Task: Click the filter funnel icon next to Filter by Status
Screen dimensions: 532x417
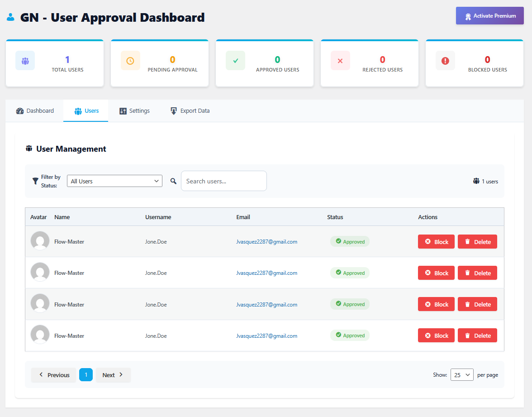Action: coord(36,181)
